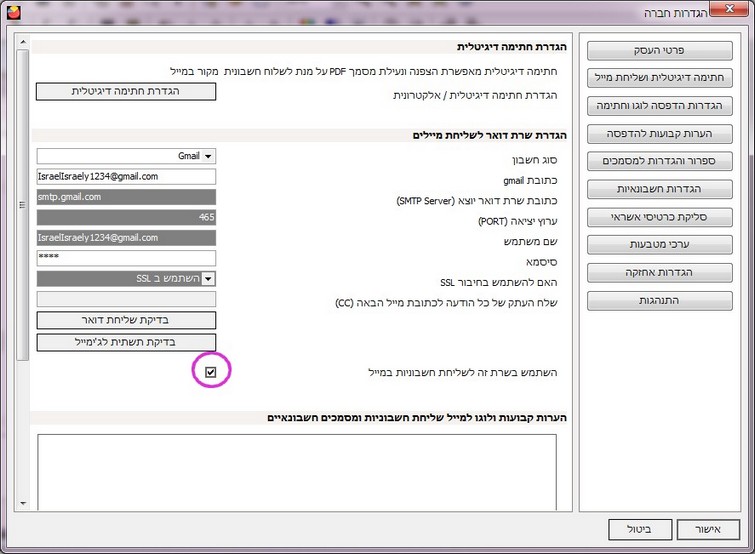
Task: Click the smtp.gmail.com server field
Action: (x=126, y=197)
